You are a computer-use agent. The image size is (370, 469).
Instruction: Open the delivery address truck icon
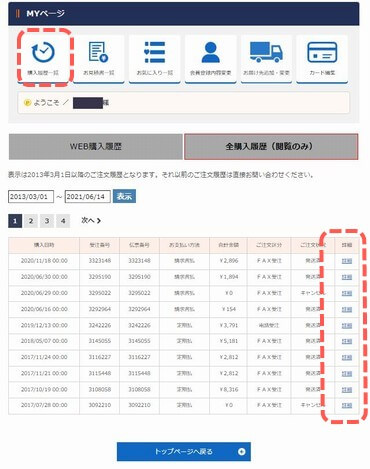[x=266, y=52]
